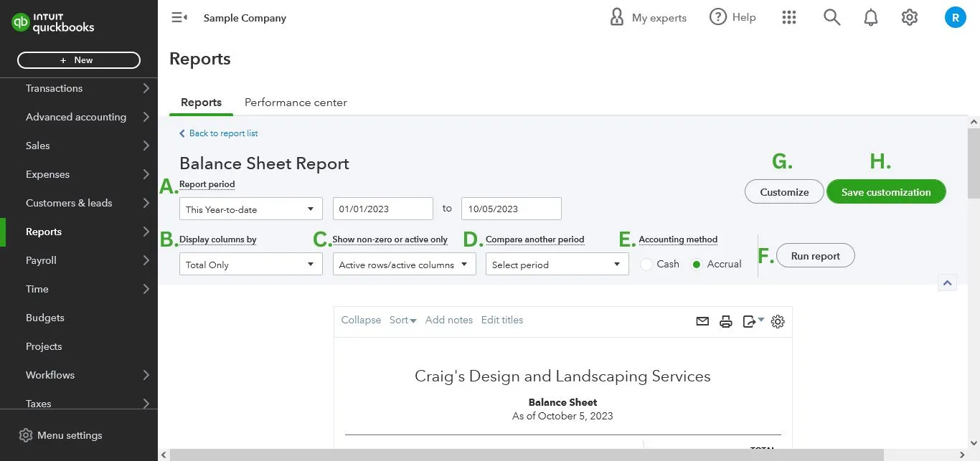Switch to the Reports tab

(201, 103)
